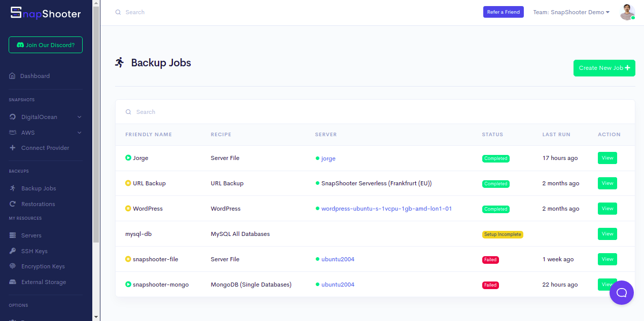Select Connect Provider in sidebar

46,148
